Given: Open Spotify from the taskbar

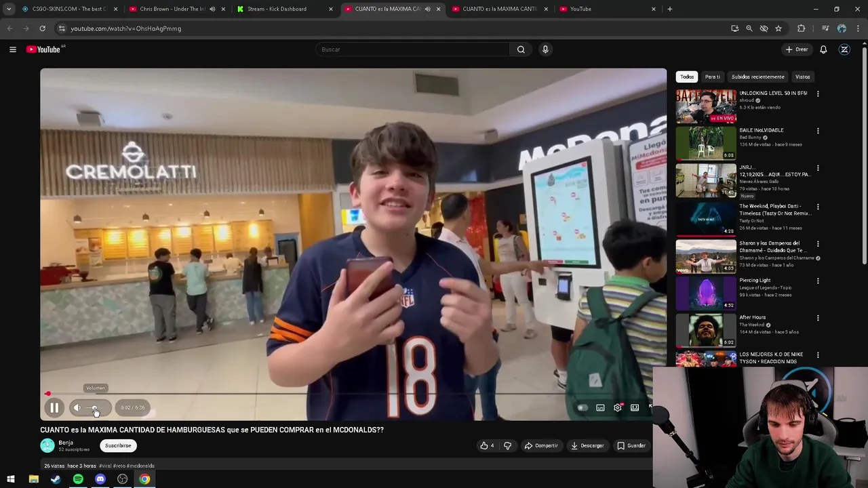Looking at the screenshot, I should pyautogui.click(x=78, y=479).
